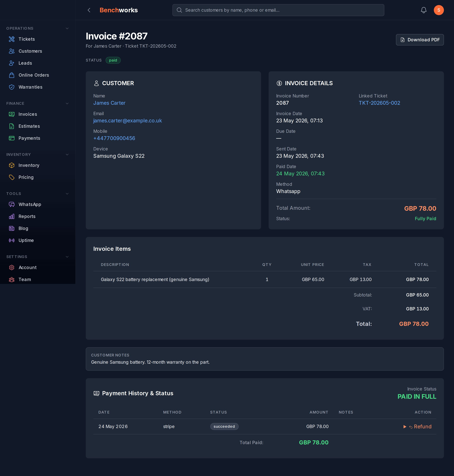Click the Paid Date 24 May 2026 value

pyautogui.click(x=300, y=174)
